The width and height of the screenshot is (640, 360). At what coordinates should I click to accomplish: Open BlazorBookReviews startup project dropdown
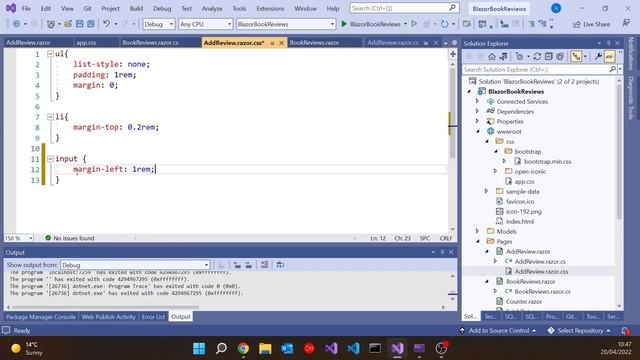click(x=286, y=24)
